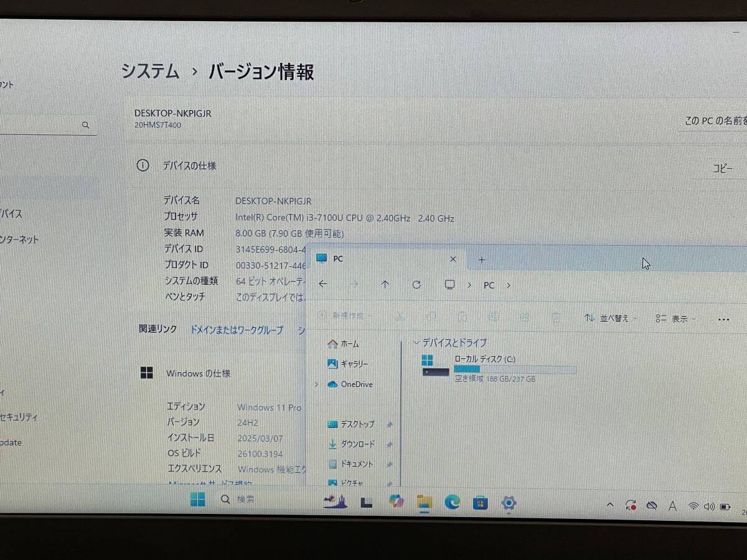Show hidden system tray icons
Screen dimensions: 747x560
(x=610, y=505)
